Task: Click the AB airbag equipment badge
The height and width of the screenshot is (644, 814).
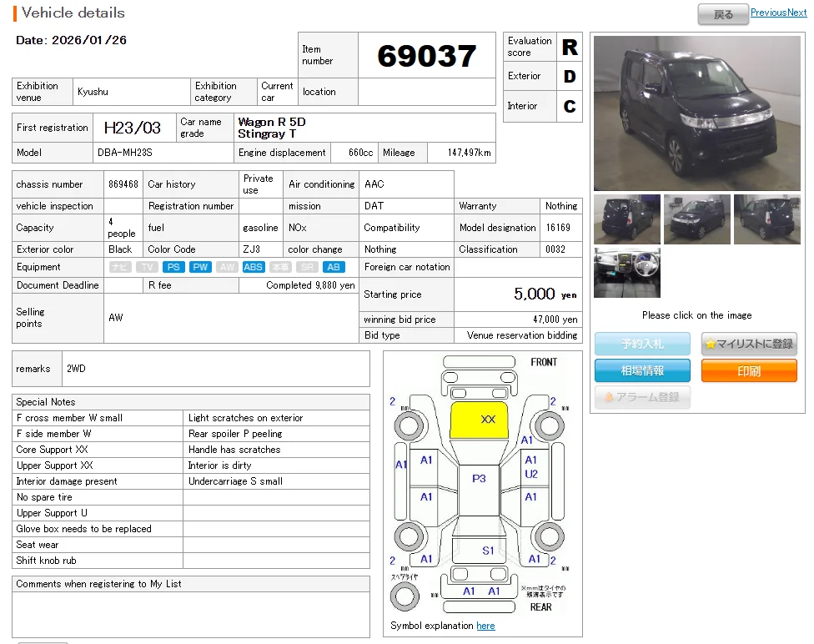Action: coord(334,267)
